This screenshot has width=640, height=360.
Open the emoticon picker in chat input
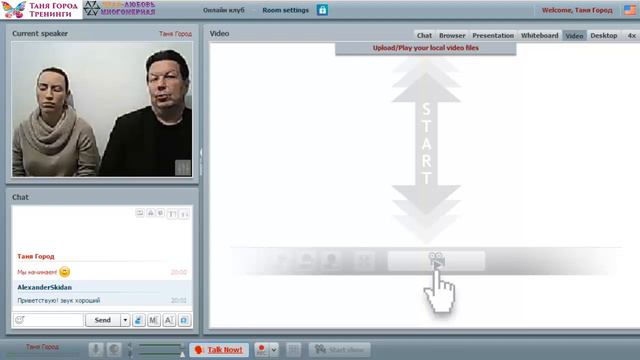tap(20, 320)
